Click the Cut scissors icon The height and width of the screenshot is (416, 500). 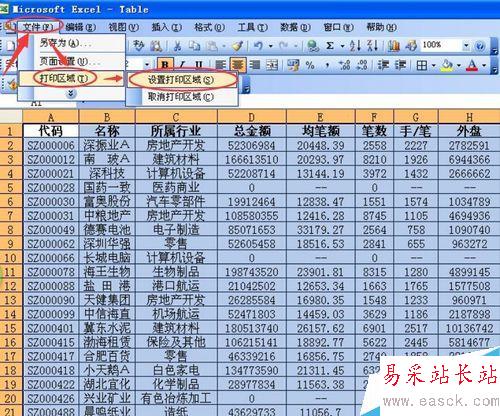click(178, 46)
